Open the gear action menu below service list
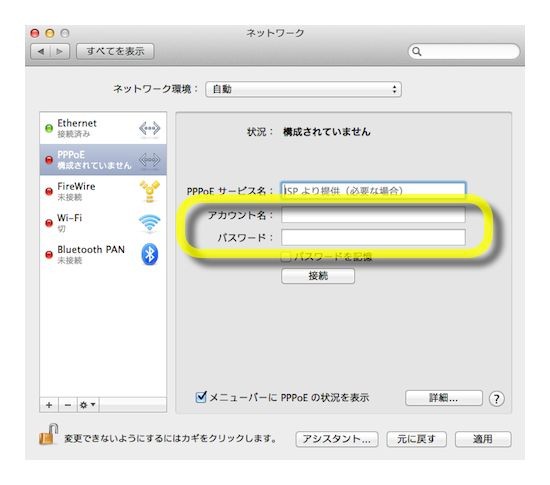Screen dimensions: 550x485 pos(88,405)
